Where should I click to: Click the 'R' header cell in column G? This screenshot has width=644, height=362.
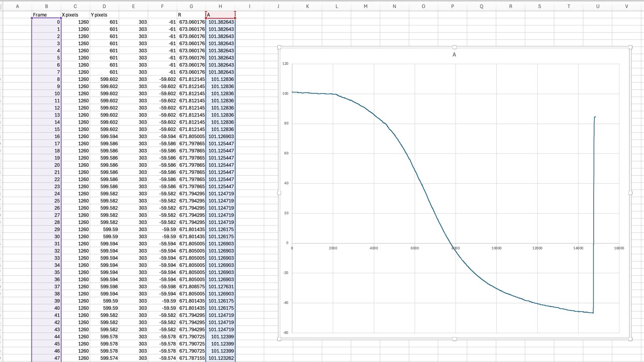191,15
